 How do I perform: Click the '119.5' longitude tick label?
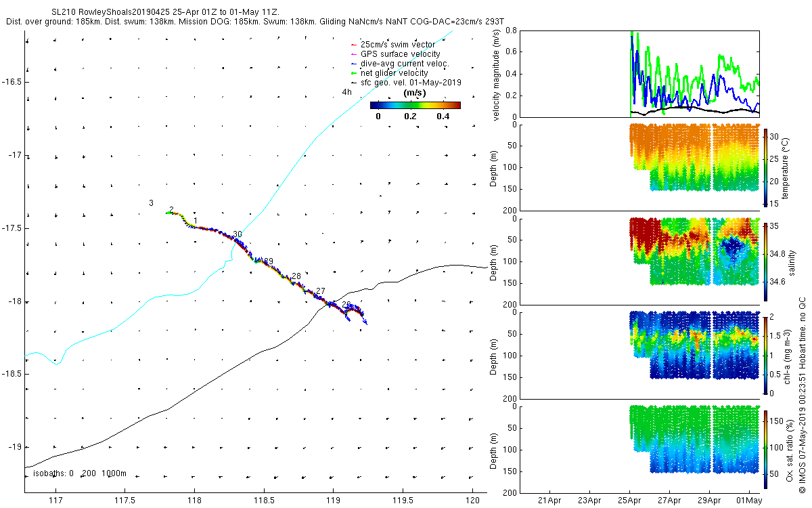(x=403, y=501)
